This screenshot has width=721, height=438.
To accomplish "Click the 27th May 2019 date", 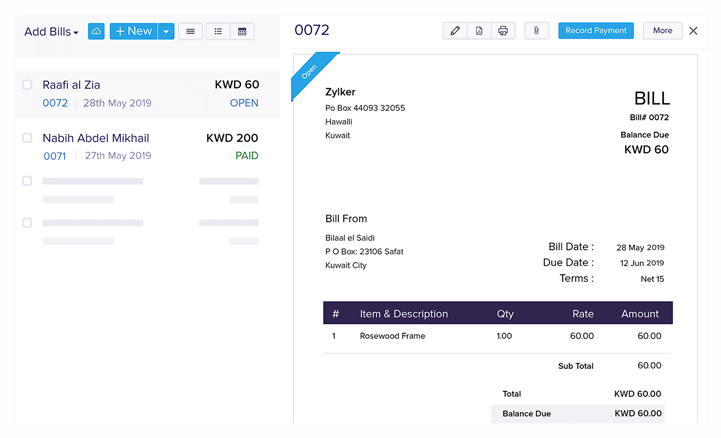I will pos(118,156).
